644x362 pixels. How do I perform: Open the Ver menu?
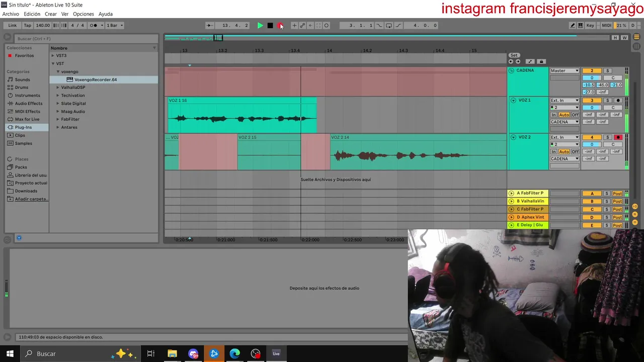(x=65, y=14)
